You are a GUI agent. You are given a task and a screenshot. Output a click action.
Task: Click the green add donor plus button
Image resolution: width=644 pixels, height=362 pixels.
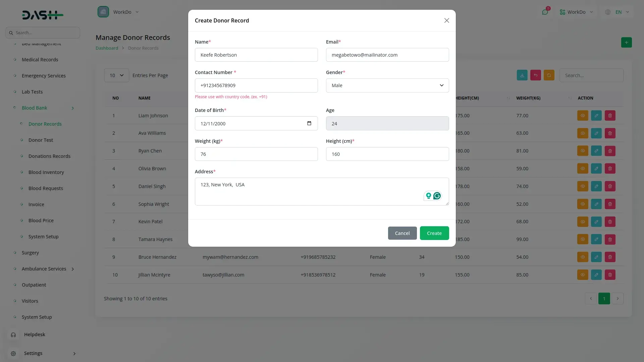[x=626, y=43]
